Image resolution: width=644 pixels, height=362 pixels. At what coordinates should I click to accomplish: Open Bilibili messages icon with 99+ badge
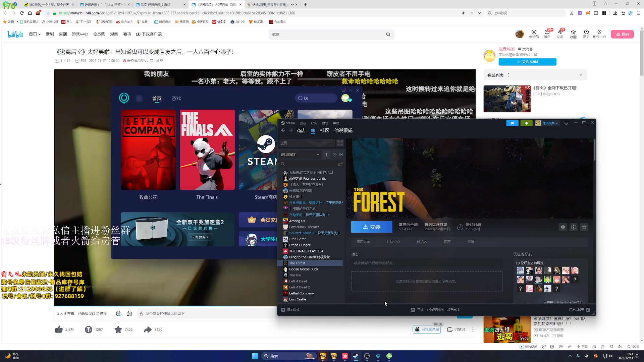[547, 34]
